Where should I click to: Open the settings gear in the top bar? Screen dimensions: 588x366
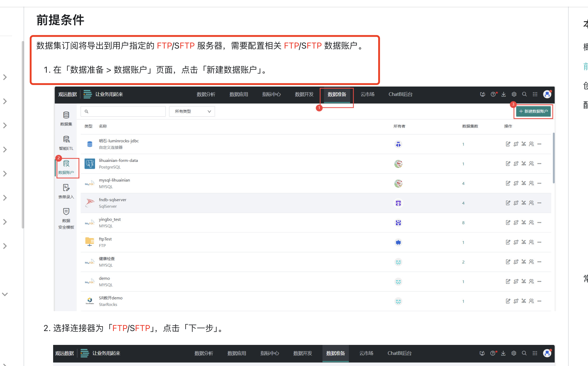514,94
